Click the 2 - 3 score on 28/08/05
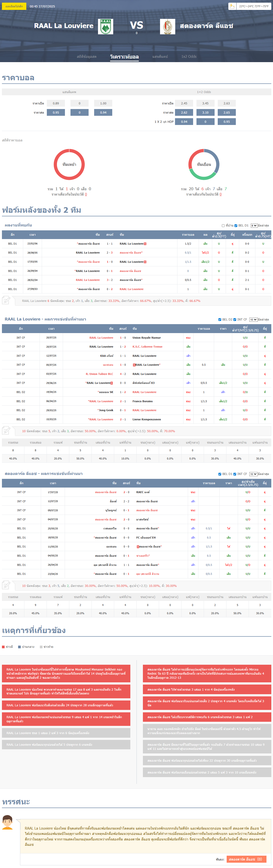The image size is (273, 868). pos(110,253)
